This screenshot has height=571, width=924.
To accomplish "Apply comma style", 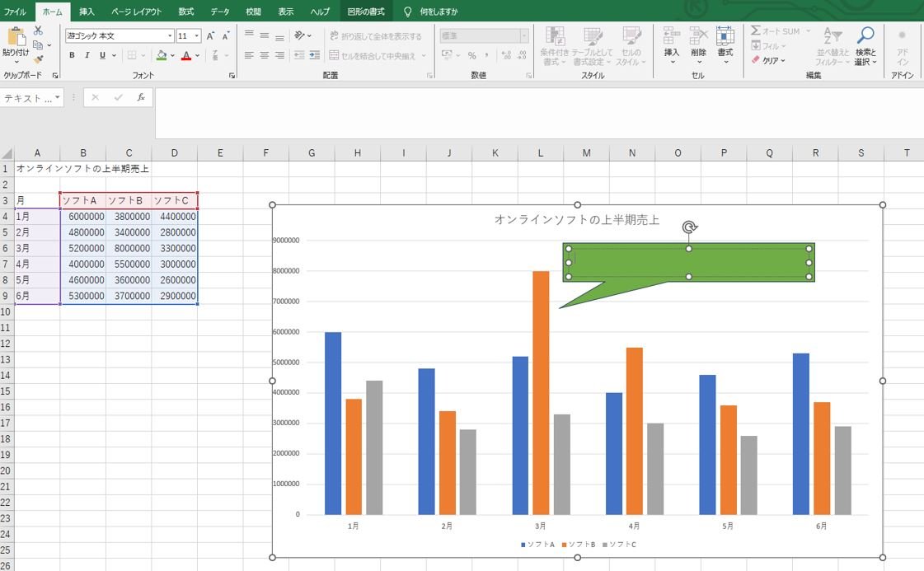I will click(x=487, y=55).
